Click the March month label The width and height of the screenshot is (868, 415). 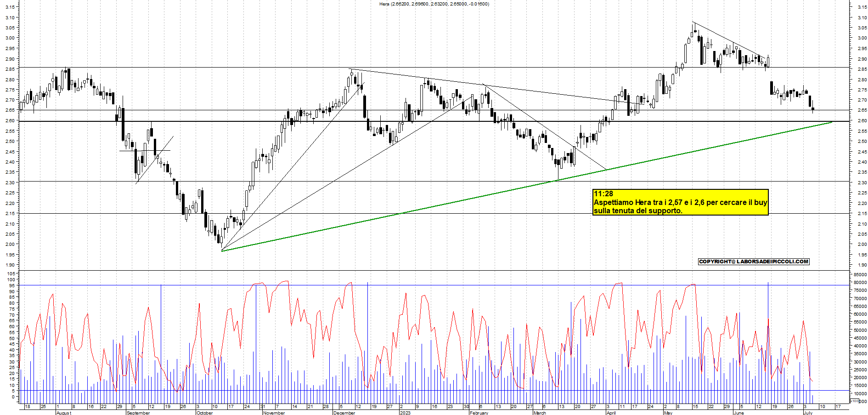click(x=540, y=413)
